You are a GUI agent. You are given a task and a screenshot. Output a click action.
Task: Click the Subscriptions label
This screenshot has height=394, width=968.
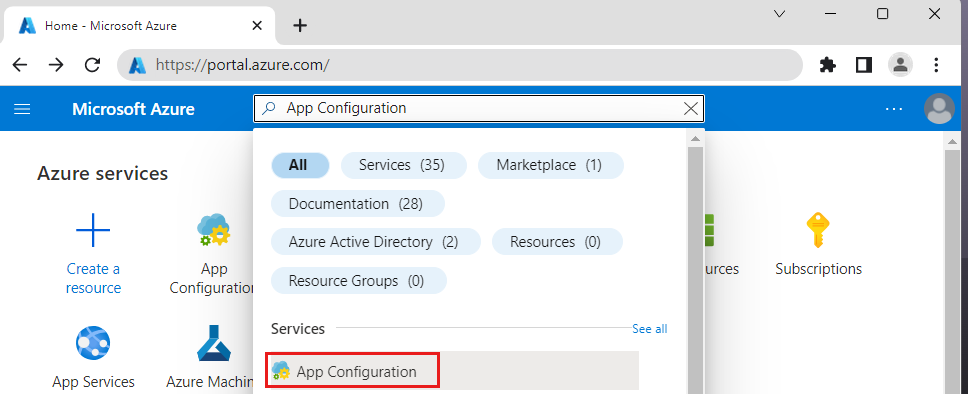[x=819, y=269]
